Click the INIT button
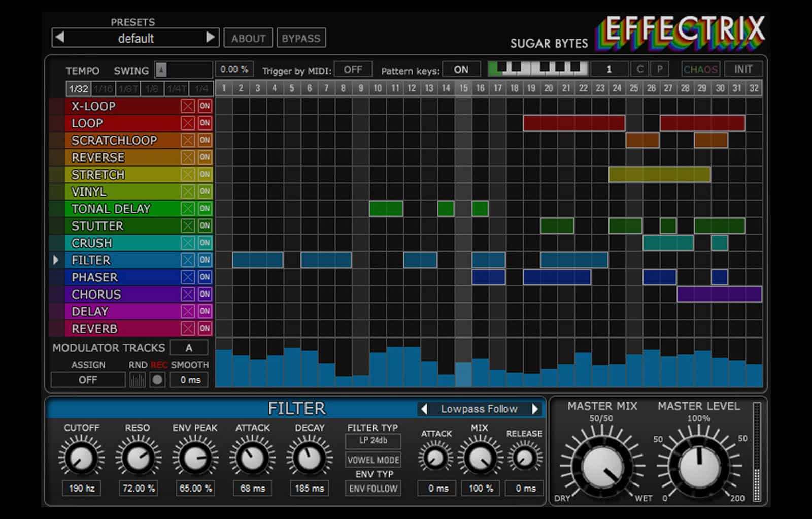Viewport: 812px width, 519px height. (x=743, y=69)
